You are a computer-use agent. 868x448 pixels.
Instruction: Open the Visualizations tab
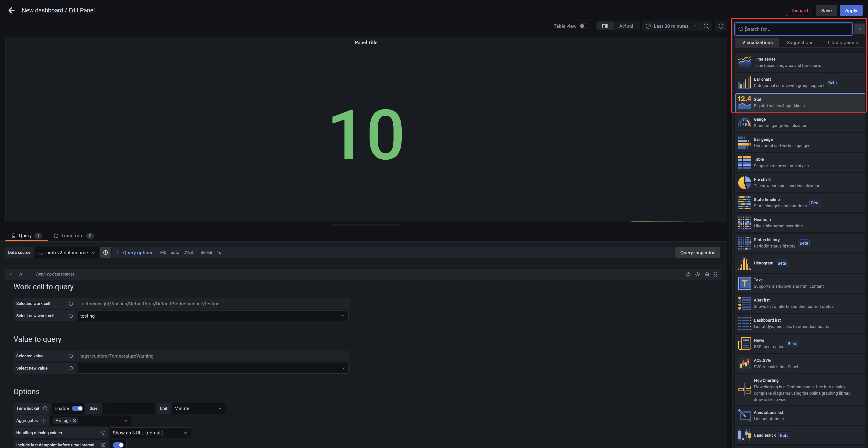757,42
